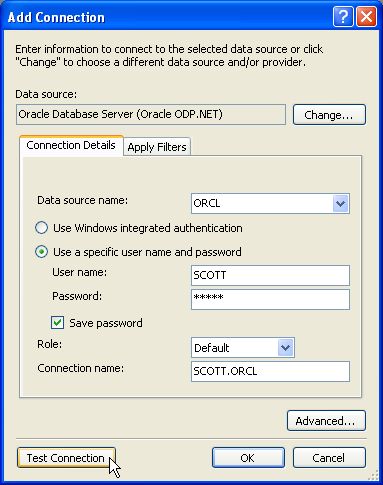Open the Advanced... settings button
383x485 pixels.
(326, 421)
